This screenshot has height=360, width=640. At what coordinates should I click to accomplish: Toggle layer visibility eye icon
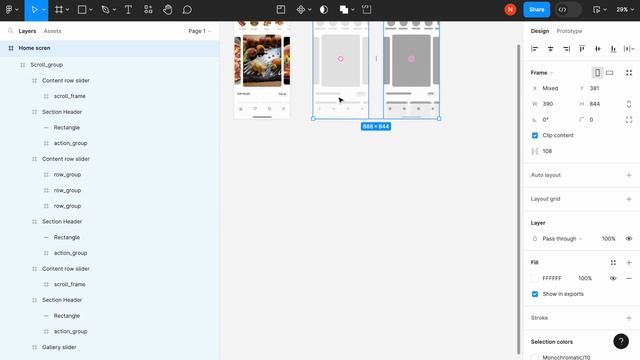coord(629,239)
